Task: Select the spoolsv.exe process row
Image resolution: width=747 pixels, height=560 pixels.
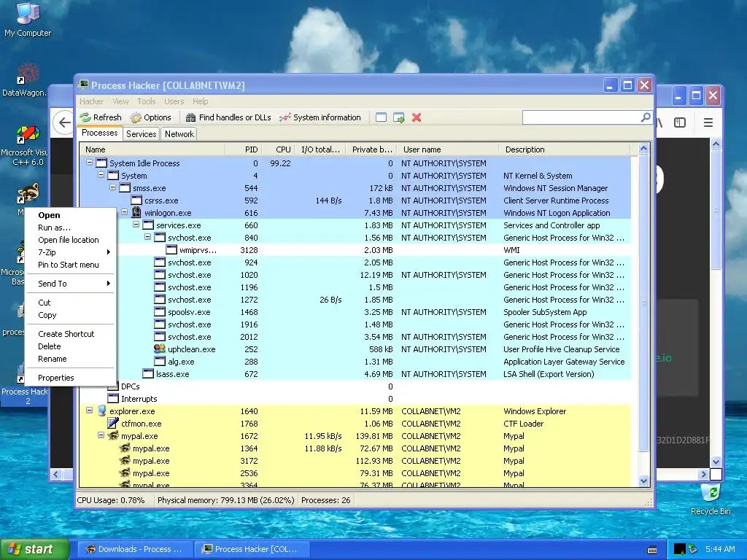Action: pos(355,312)
